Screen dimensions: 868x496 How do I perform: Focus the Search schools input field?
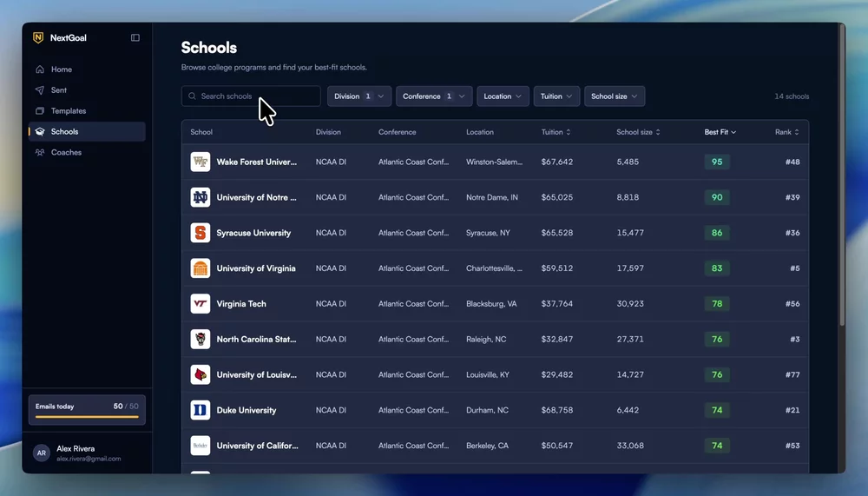[x=251, y=96]
